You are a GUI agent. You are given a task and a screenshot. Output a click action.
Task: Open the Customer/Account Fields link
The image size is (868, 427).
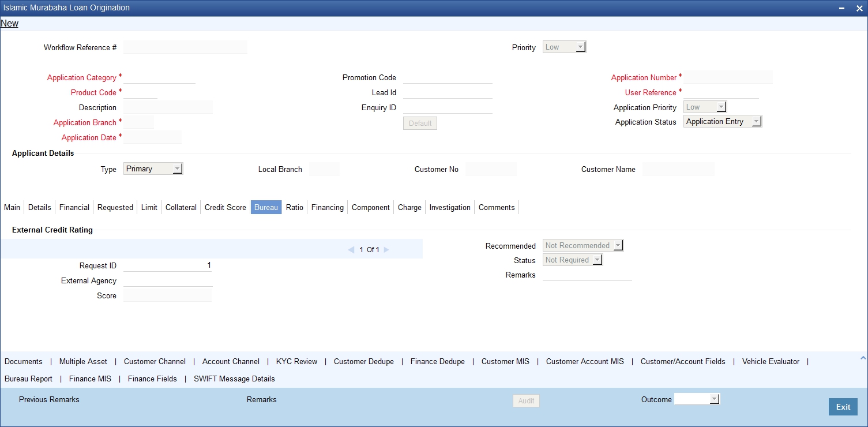[x=683, y=361]
